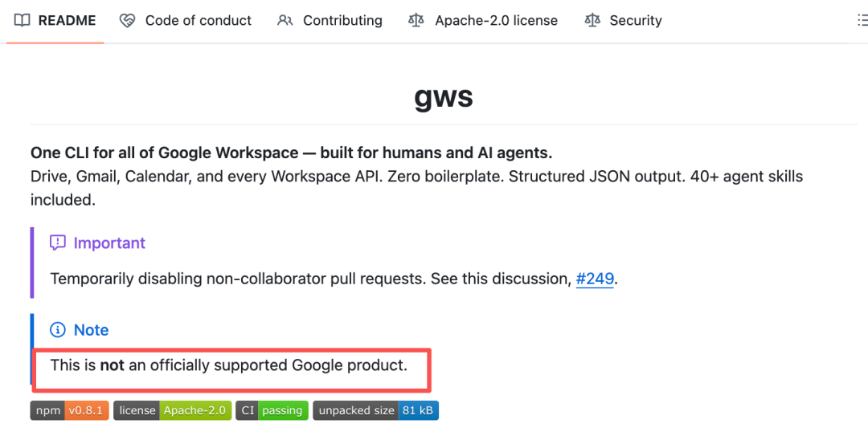Viewport: 868px width, 440px height.
Task: Click the unpacked size 81 kB badge
Action: (x=375, y=410)
